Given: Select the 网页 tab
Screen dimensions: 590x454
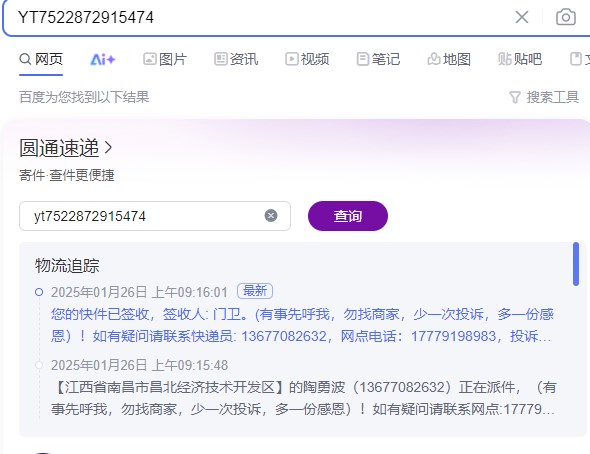Looking at the screenshot, I should click(x=41, y=59).
